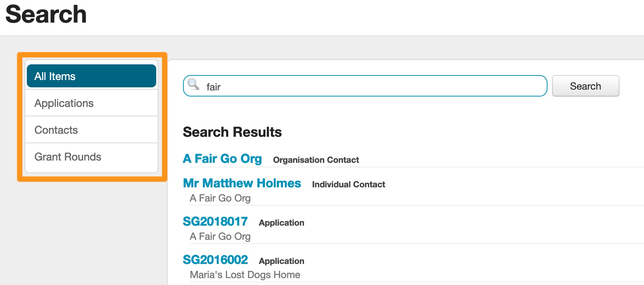Click the Search page title

46,15
